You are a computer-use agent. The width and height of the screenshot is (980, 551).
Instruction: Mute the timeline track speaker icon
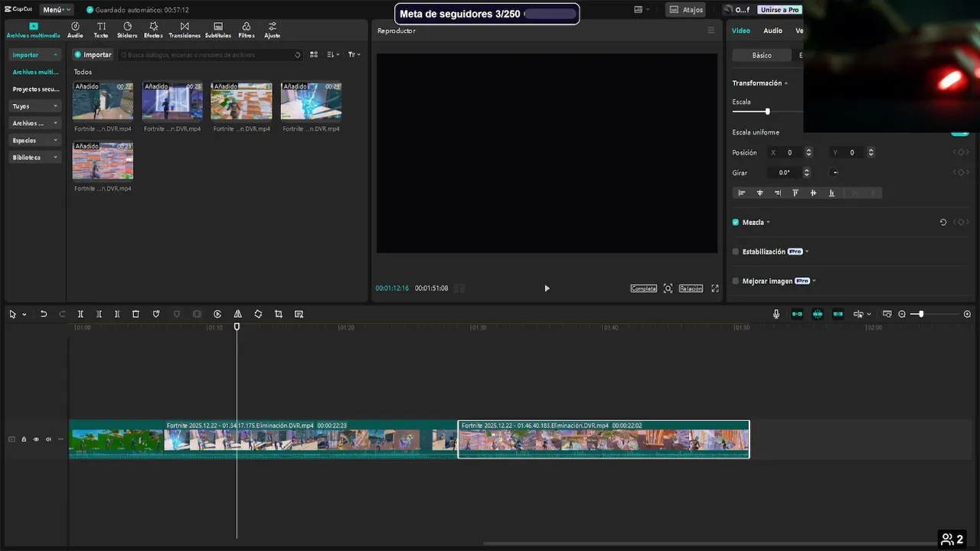48,439
